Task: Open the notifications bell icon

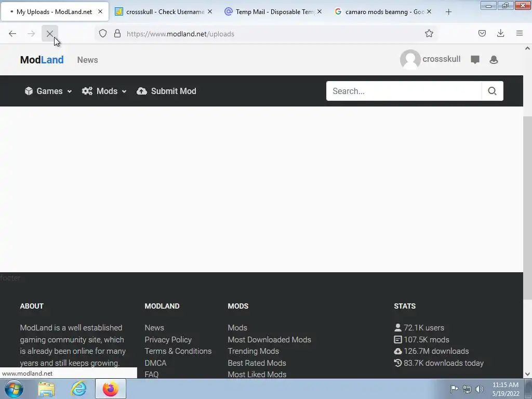Action: coord(494,60)
